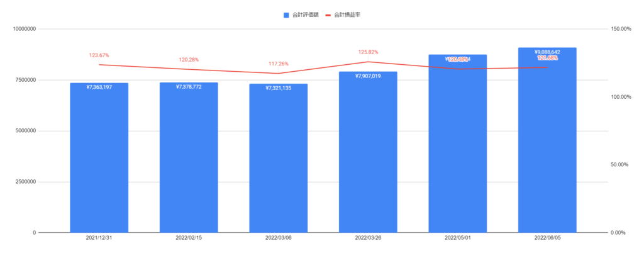Select the 合計損益率 legend label

tap(347, 14)
